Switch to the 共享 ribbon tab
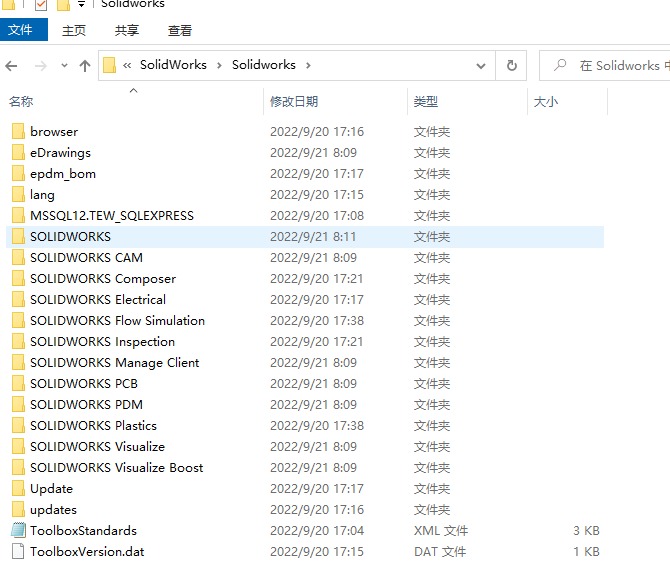Screen dimensions: 670x587 pyautogui.click(x=127, y=30)
